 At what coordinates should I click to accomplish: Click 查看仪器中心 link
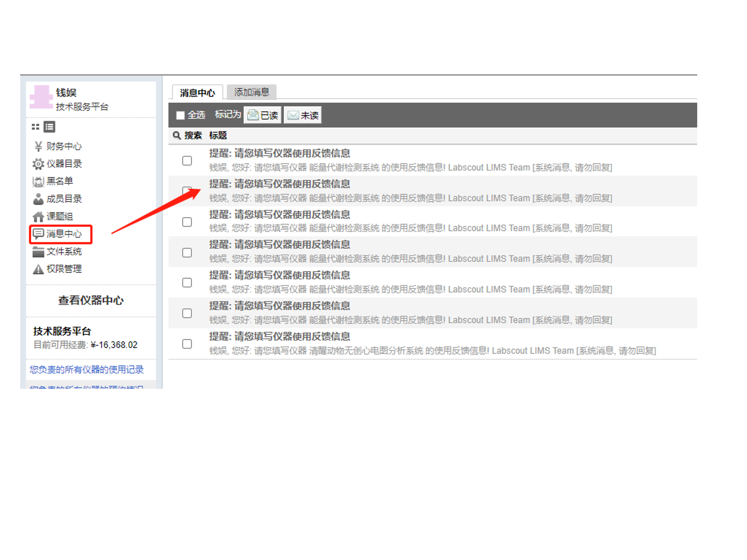pos(91,300)
